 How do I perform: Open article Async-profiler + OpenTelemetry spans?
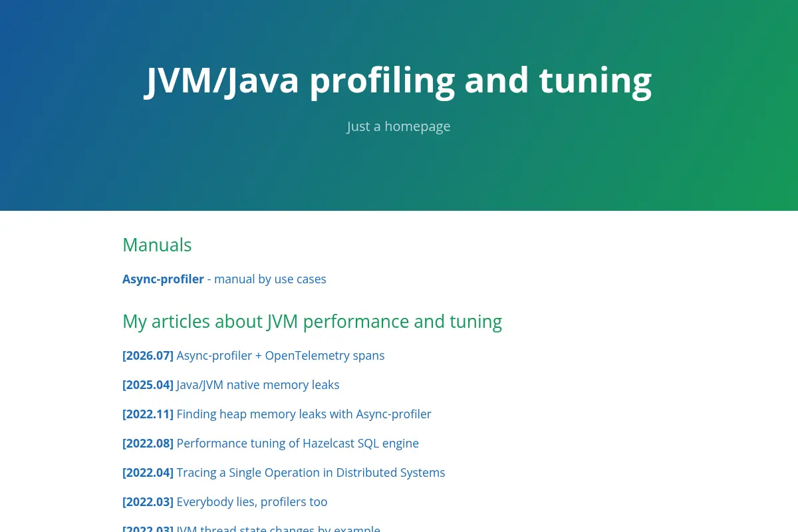[253, 356]
